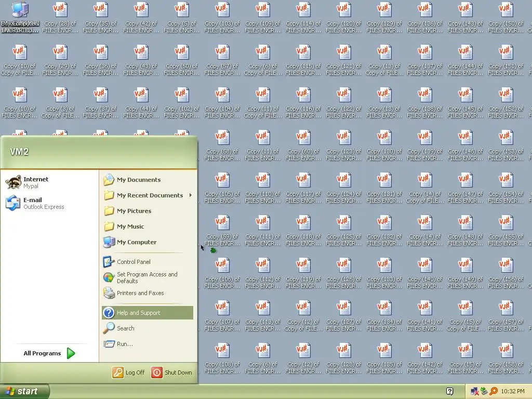Open the Run... dialog
532x399 pixels.
(118, 344)
